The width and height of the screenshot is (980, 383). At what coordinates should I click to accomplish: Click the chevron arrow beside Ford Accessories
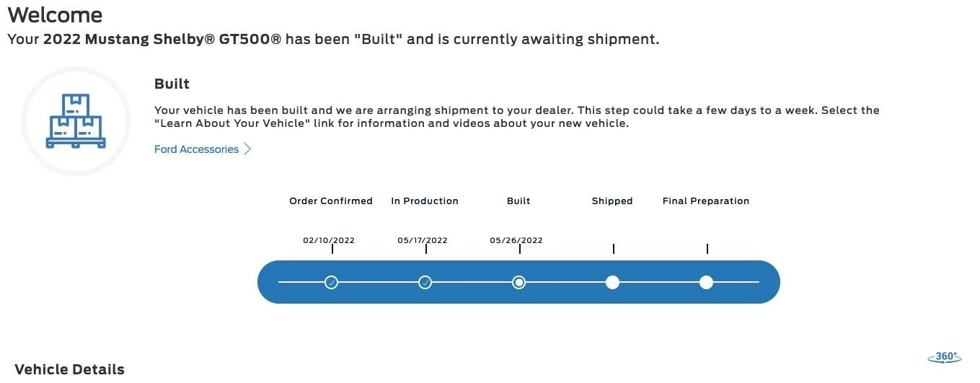247,149
